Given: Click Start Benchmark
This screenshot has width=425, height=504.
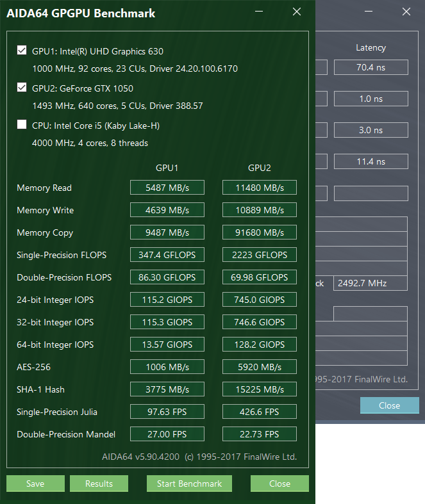Looking at the screenshot, I should [x=189, y=484].
